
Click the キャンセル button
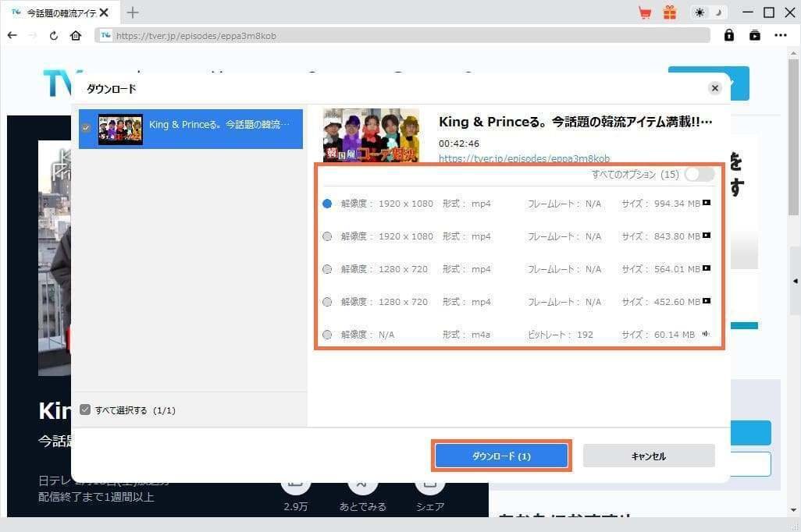click(649, 456)
